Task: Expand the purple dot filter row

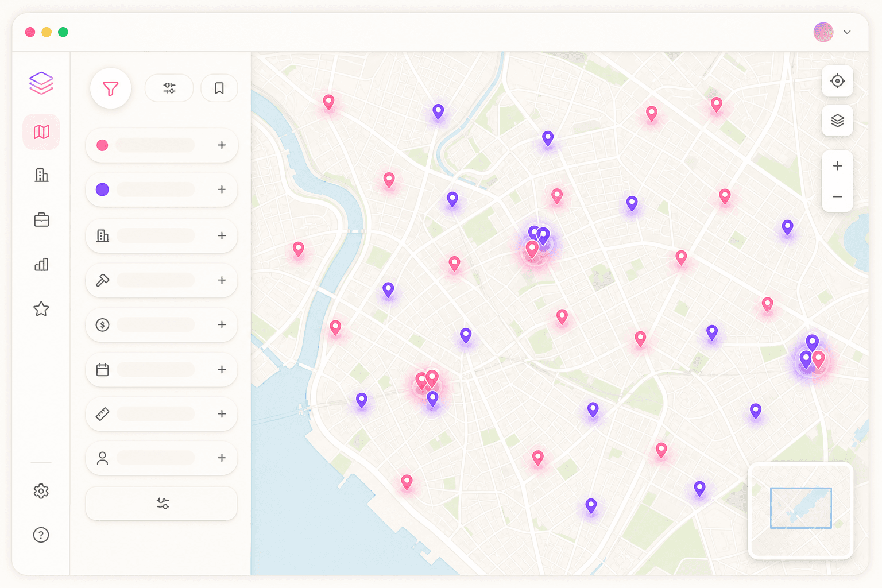Action: (x=222, y=189)
